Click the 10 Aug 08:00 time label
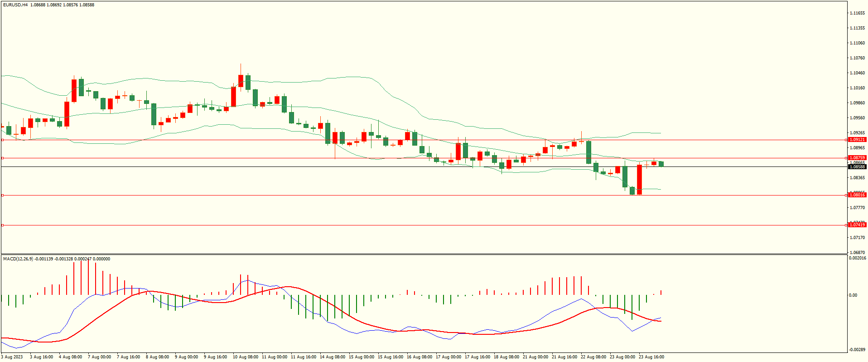The height and width of the screenshot is (362, 868). click(245, 357)
